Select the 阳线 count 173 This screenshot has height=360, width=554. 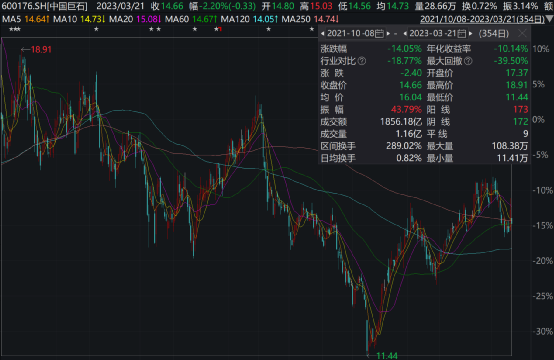[521, 110]
